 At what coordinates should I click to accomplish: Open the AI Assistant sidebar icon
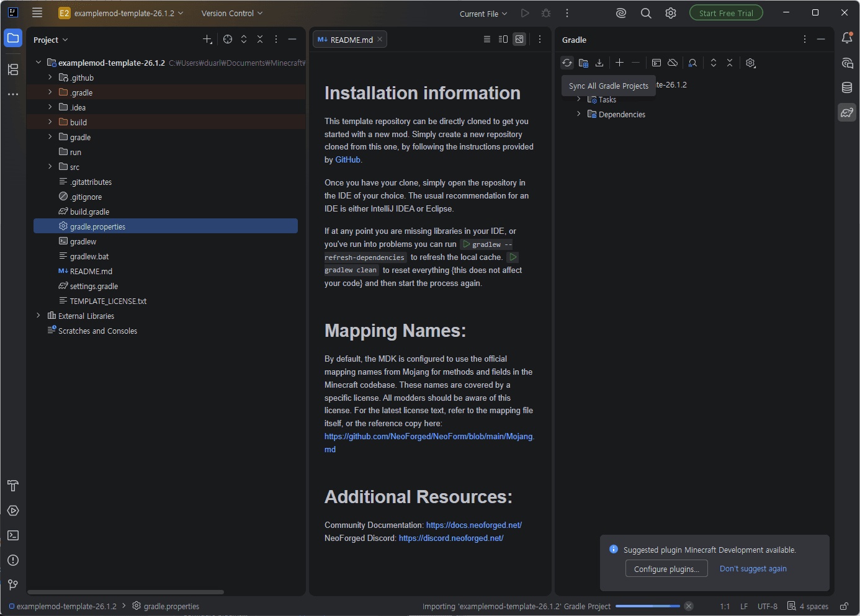pos(847,63)
